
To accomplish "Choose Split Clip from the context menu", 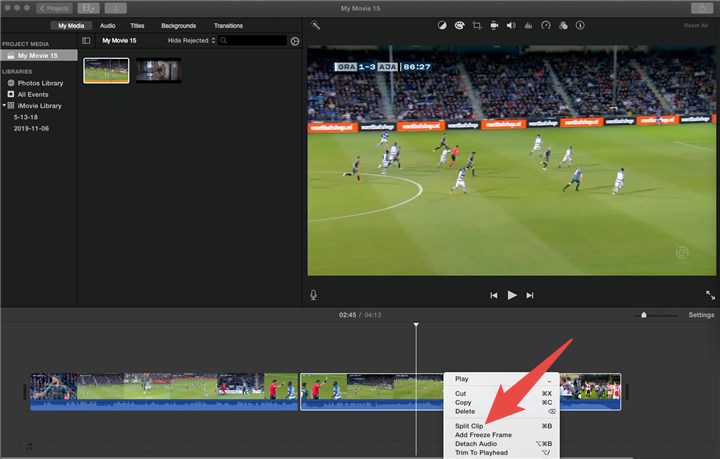I will (x=470, y=426).
